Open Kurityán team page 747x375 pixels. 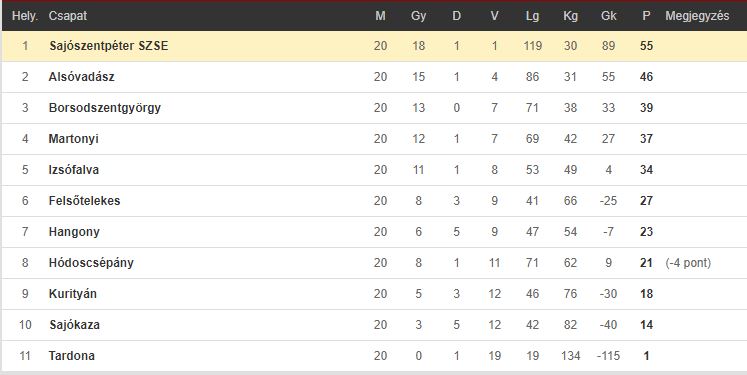pos(72,294)
